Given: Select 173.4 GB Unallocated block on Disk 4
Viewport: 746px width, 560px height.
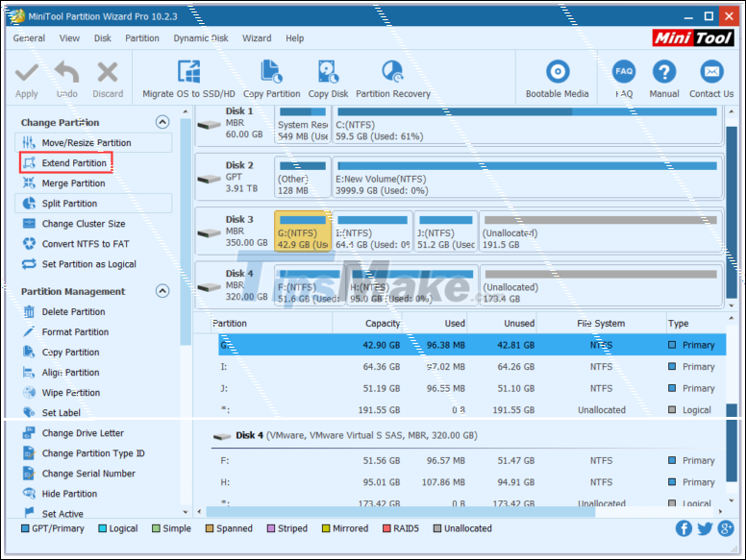Looking at the screenshot, I should [x=602, y=285].
